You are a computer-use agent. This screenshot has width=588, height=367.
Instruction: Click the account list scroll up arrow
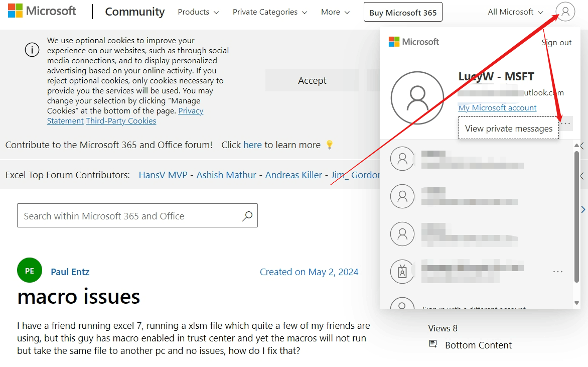tap(576, 145)
